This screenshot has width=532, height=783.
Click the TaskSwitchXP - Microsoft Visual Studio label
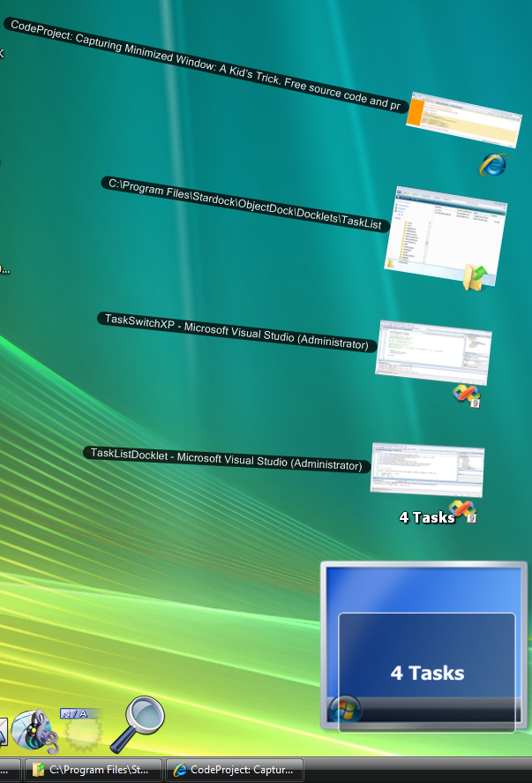(236, 332)
